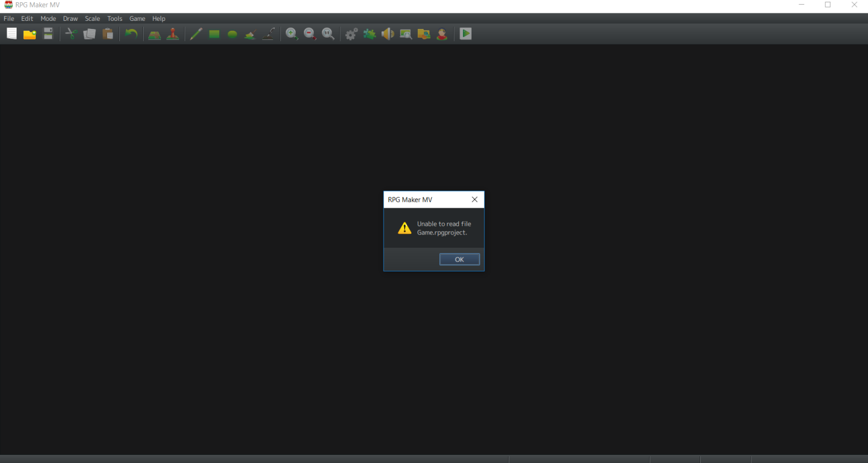
Task: Open the Help menu
Action: pos(159,19)
